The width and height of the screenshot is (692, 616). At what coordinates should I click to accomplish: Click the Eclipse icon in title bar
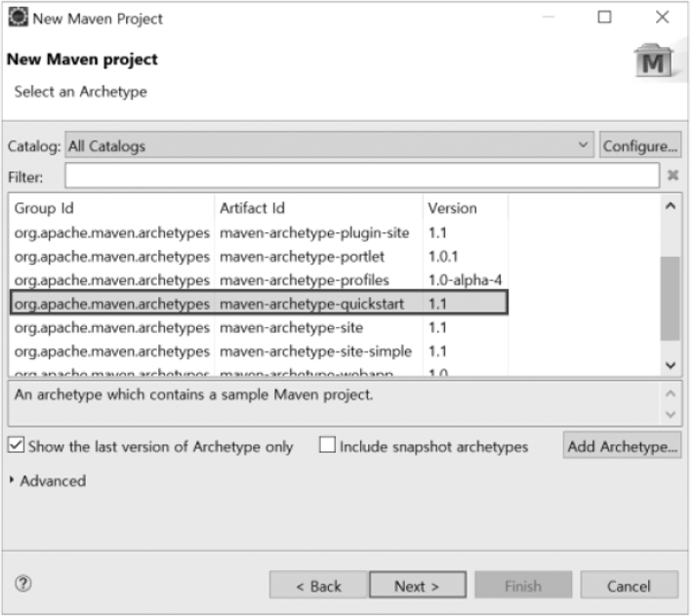pyautogui.click(x=19, y=18)
